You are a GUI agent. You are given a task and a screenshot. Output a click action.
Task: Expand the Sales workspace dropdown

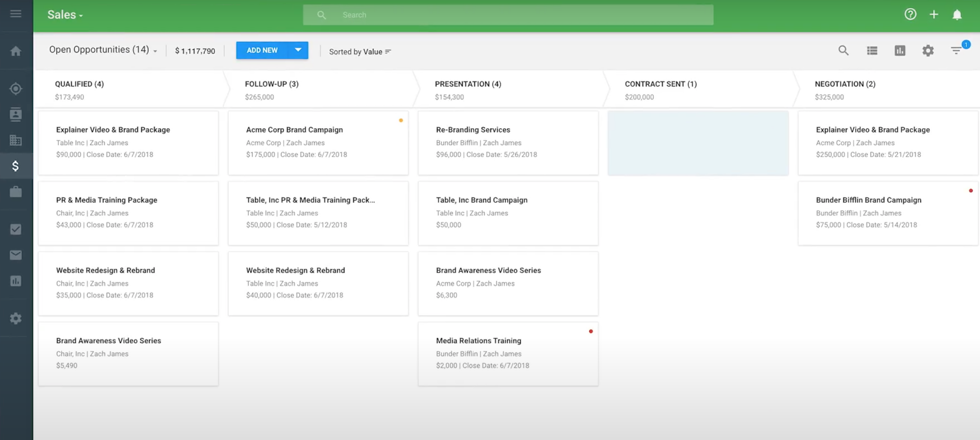[65, 14]
